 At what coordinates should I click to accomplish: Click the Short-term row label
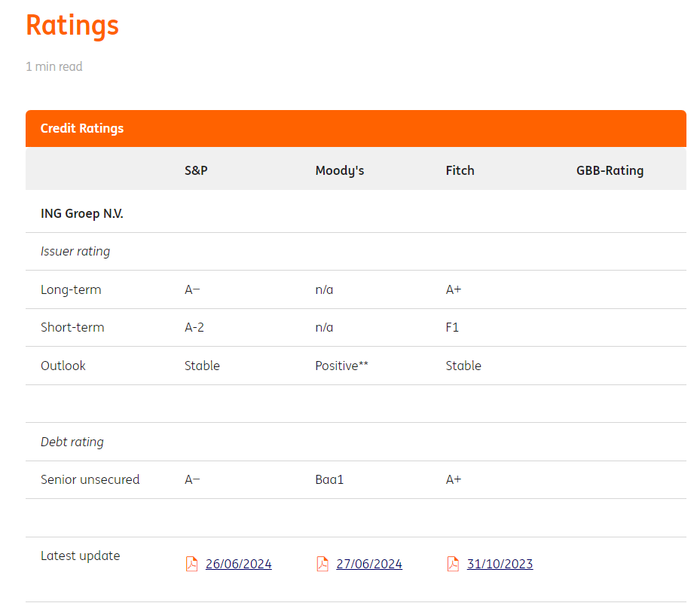(x=72, y=327)
